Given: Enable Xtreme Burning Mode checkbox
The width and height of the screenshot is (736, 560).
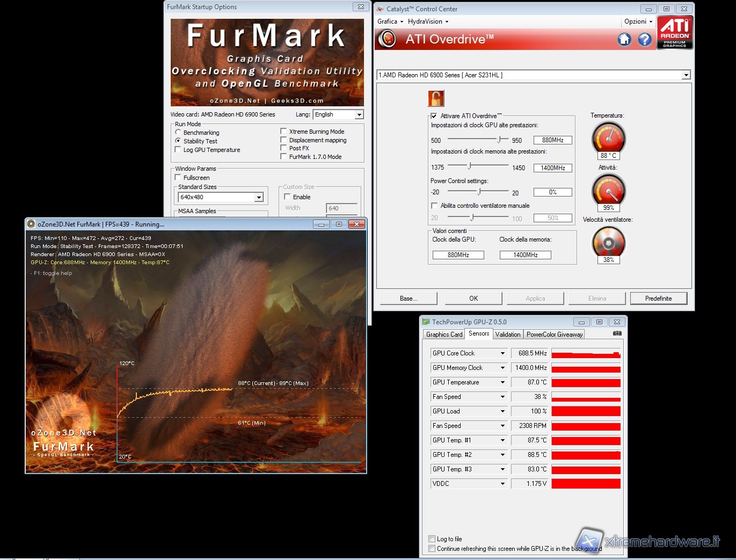Looking at the screenshot, I should tap(283, 131).
